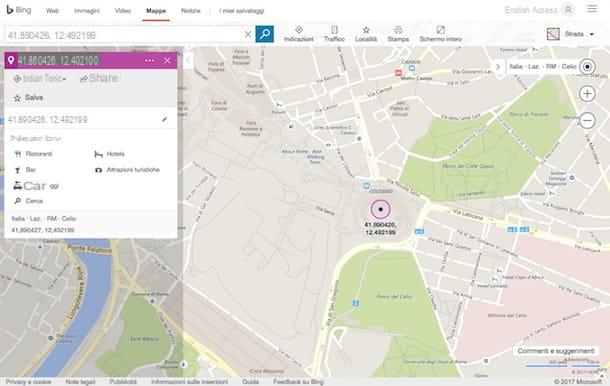Click the Bing logo
Image resolution: width=610 pixels, height=386 pixels.
point(19,10)
